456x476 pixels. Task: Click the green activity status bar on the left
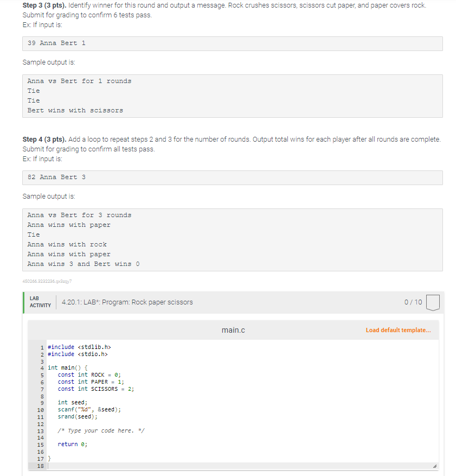pyautogui.click(x=24, y=302)
